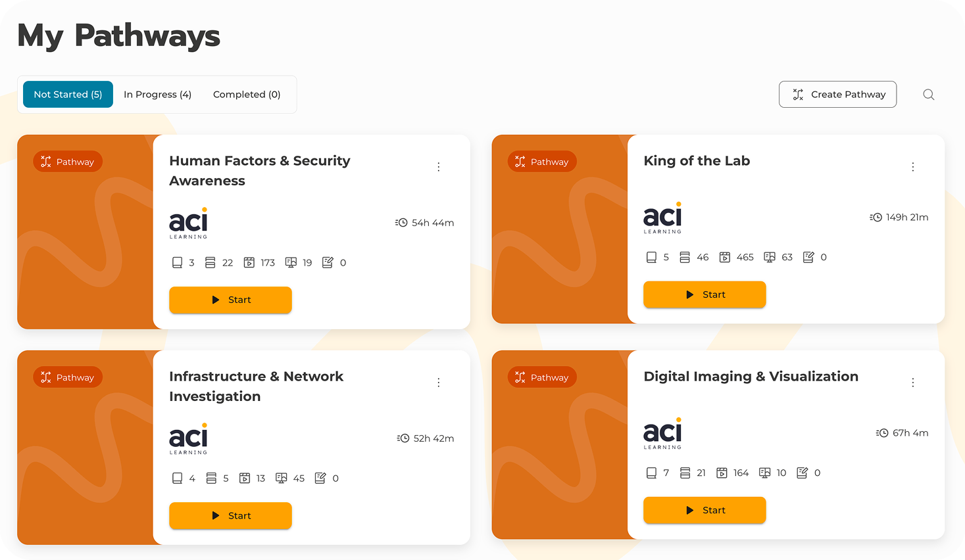965x560 pixels.
Task: Open three-dot menu for King of the Lab
Action: pyautogui.click(x=913, y=167)
